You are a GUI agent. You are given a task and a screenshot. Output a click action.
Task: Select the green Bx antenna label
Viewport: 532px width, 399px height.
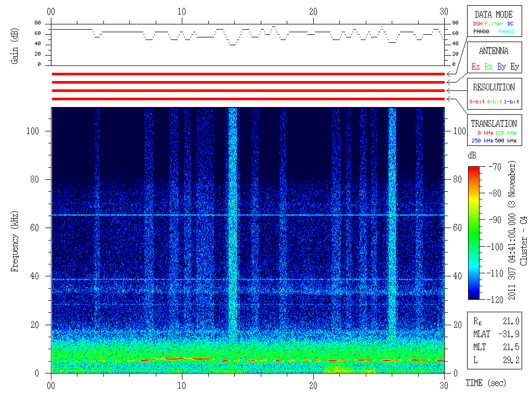tap(488, 66)
